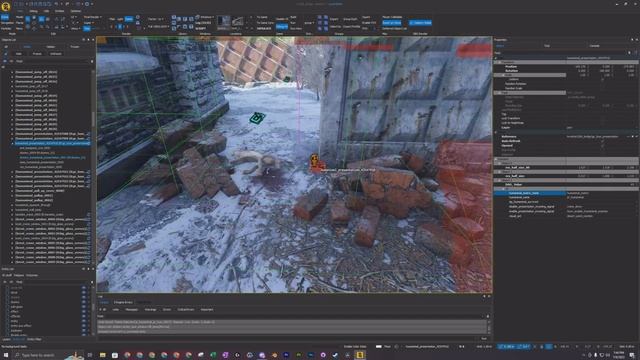The height and width of the screenshot is (360, 640).
Task: Toggle the Critical Errors log filter
Action: click(x=186, y=310)
